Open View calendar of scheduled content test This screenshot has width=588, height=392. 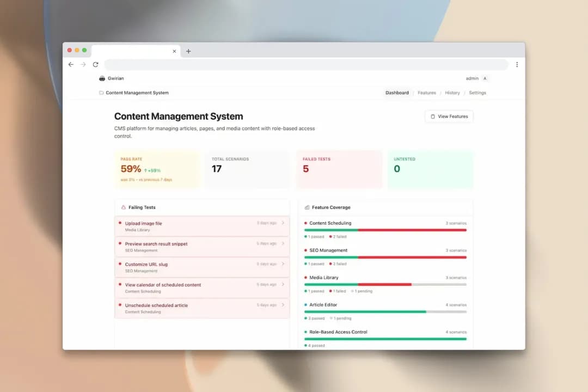click(x=202, y=287)
